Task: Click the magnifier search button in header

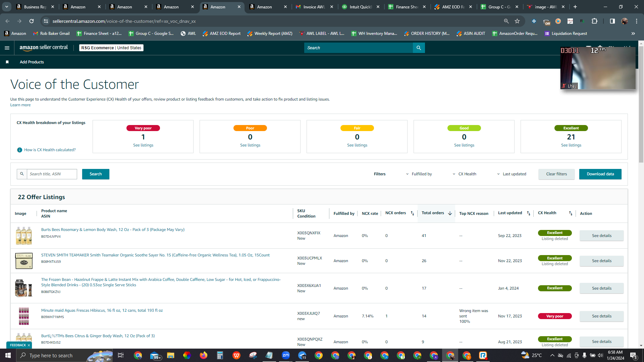Action: click(x=419, y=48)
